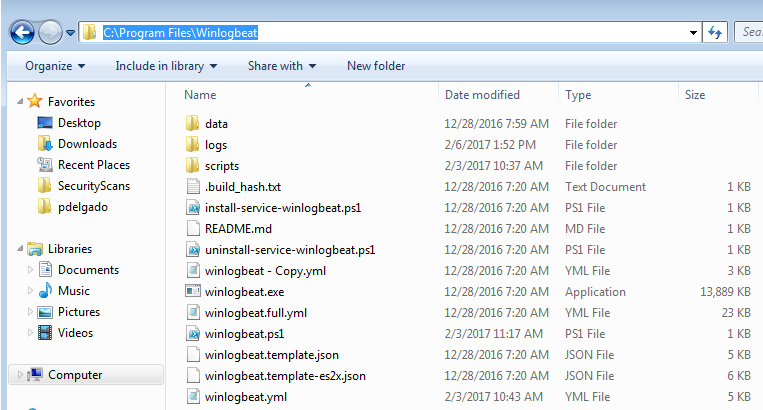This screenshot has width=763, height=410.
Task: Click the Favorites star icon
Action: [35, 101]
